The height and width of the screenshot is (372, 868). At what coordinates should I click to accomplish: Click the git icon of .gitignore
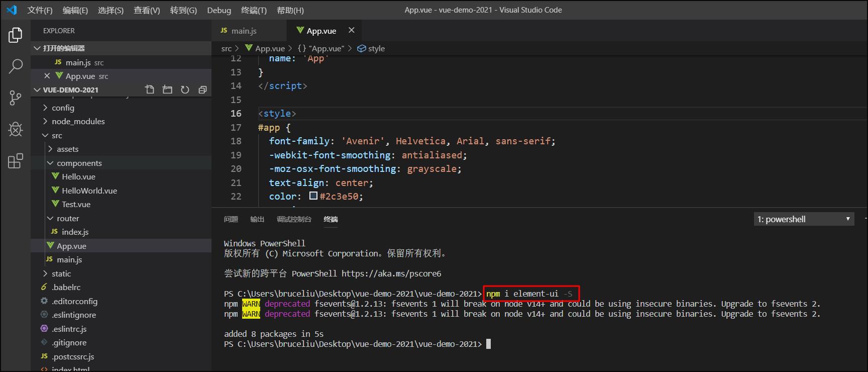point(44,342)
